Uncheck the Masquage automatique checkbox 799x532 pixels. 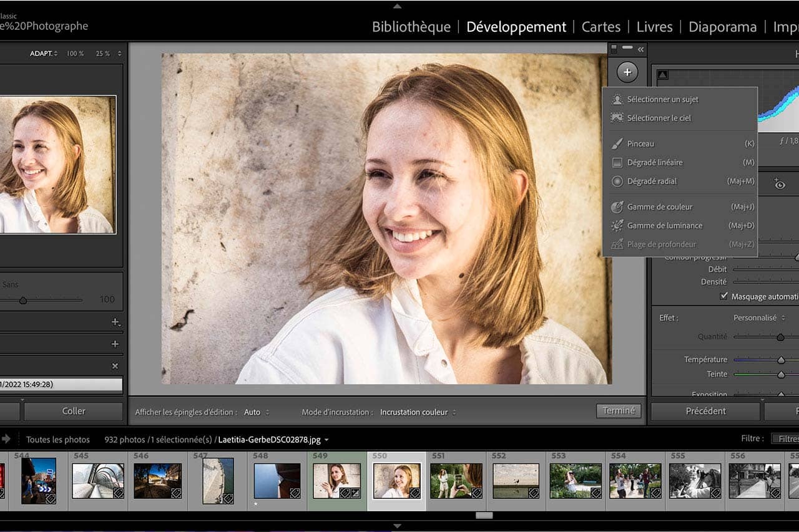[x=723, y=297]
